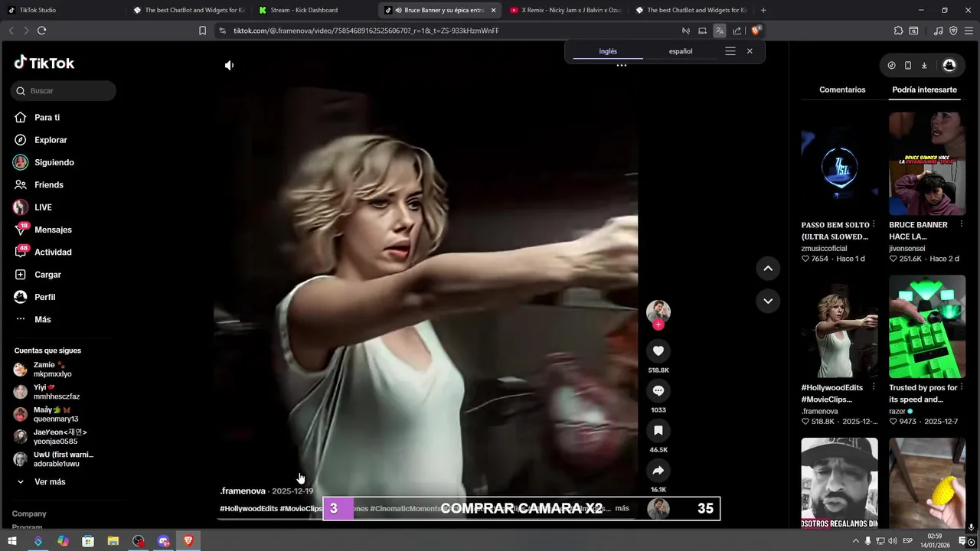Viewport: 980px width, 551px height.
Task: Open translate popup hamburger options
Action: 730,51
